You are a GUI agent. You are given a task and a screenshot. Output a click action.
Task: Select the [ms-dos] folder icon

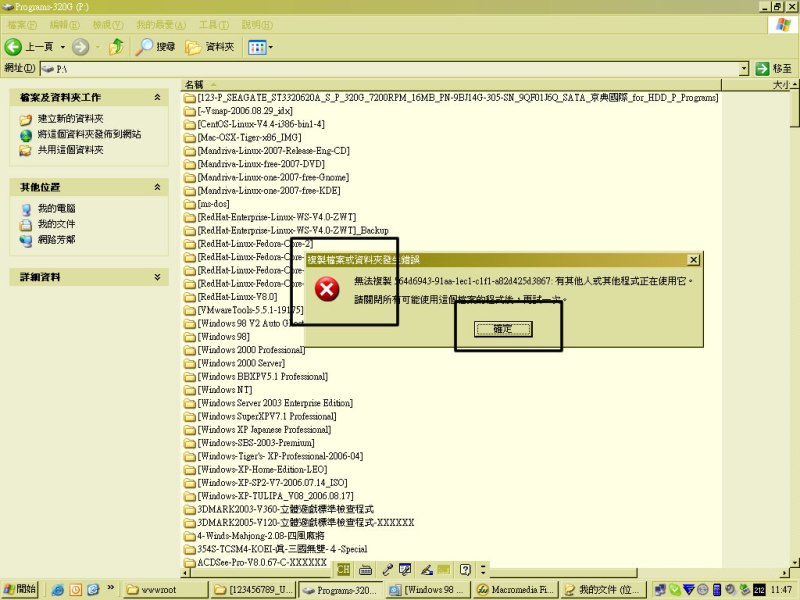point(190,204)
